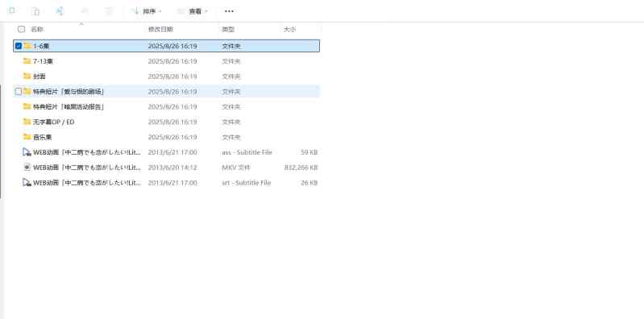Click the folder icon of the 特典短片 剧场 row
The width and height of the screenshot is (644, 319).
27,91
